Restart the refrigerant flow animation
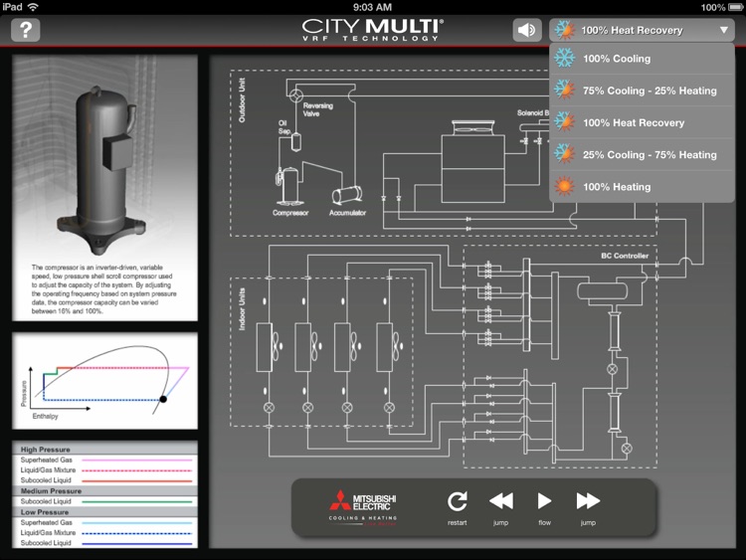Screen dimensions: 746x560 pos(458,501)
